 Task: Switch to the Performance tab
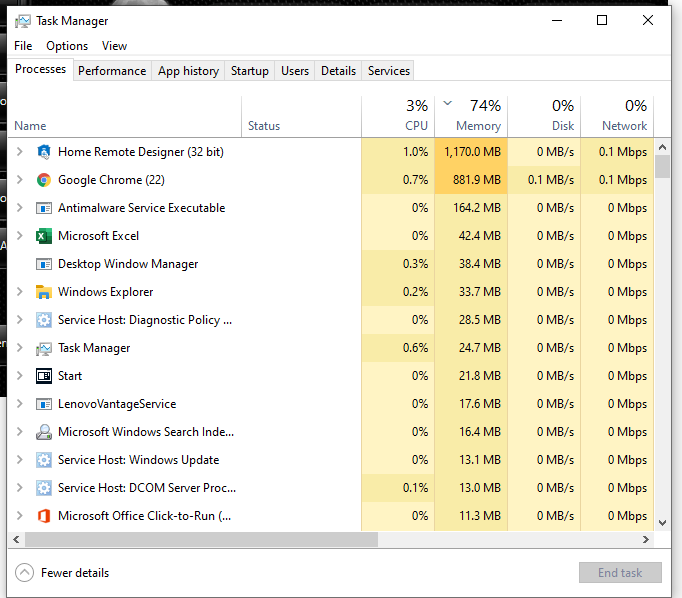click(x=112, y=70)
